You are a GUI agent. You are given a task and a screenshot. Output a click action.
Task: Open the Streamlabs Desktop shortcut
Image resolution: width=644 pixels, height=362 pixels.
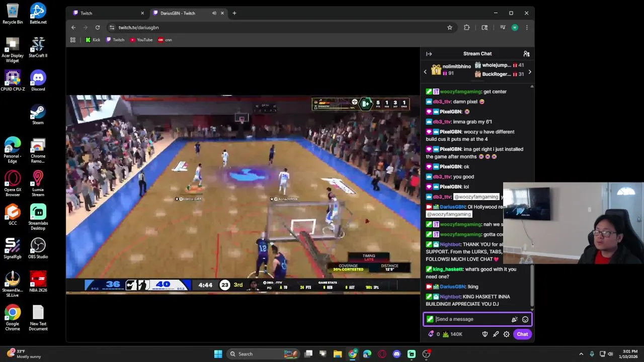38,217
